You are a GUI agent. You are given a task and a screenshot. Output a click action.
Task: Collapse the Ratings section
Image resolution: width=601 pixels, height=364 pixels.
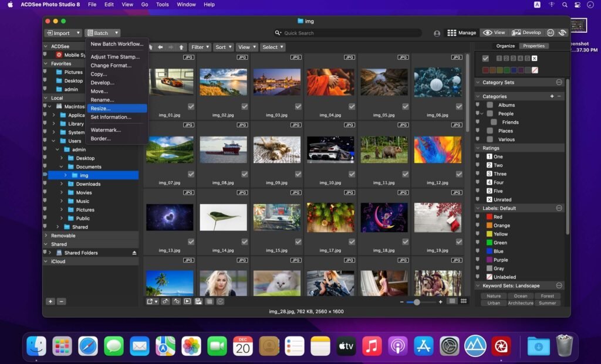[x=478, y=148]
